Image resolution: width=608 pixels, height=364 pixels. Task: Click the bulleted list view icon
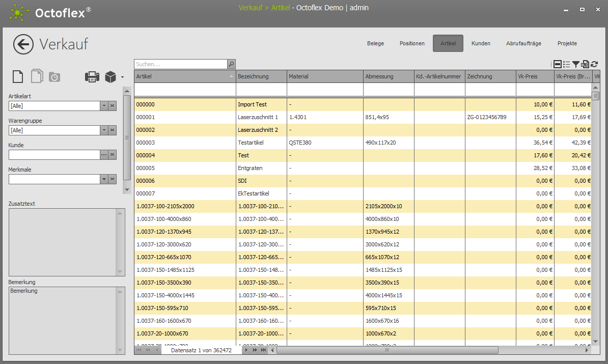click(x=567, y=64)
